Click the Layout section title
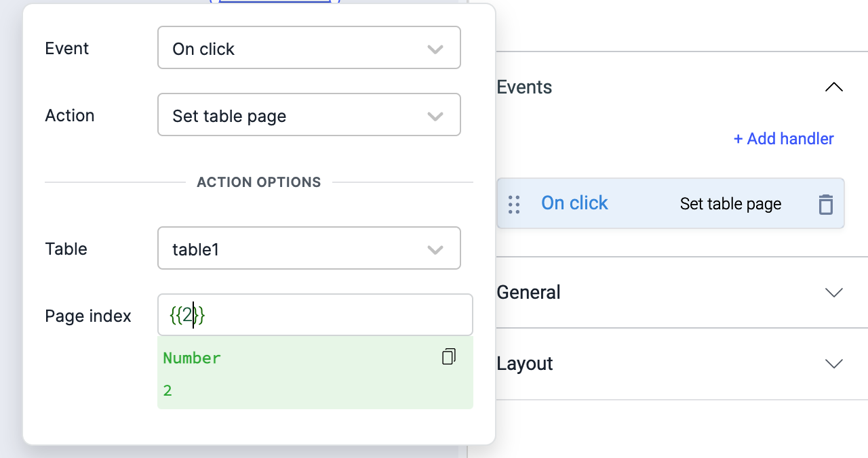 525,364
